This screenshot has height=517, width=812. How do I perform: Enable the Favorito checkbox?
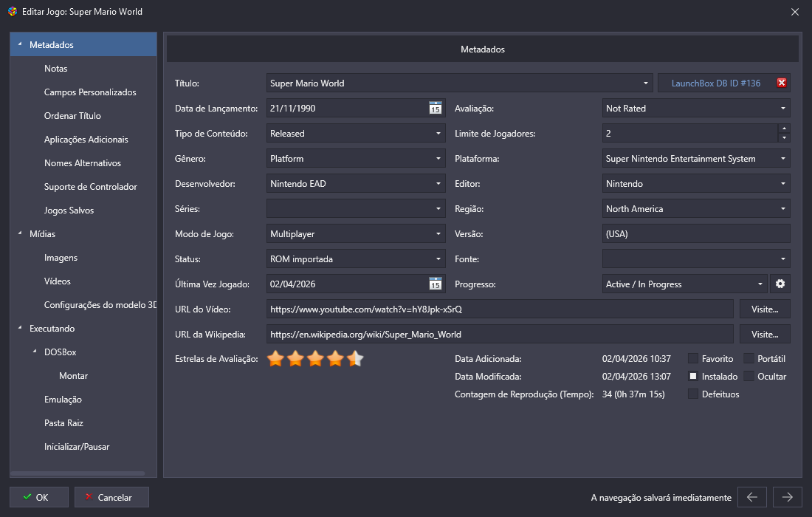click(693, 359)
